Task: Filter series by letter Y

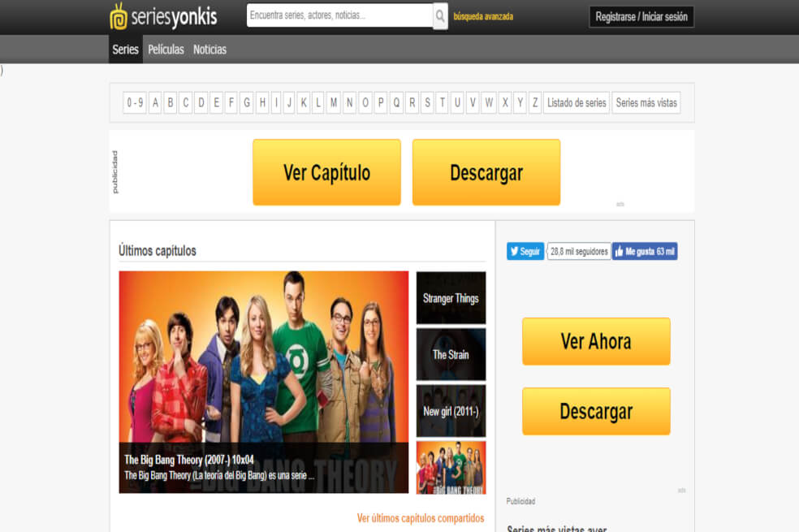Action: (520, 103)
